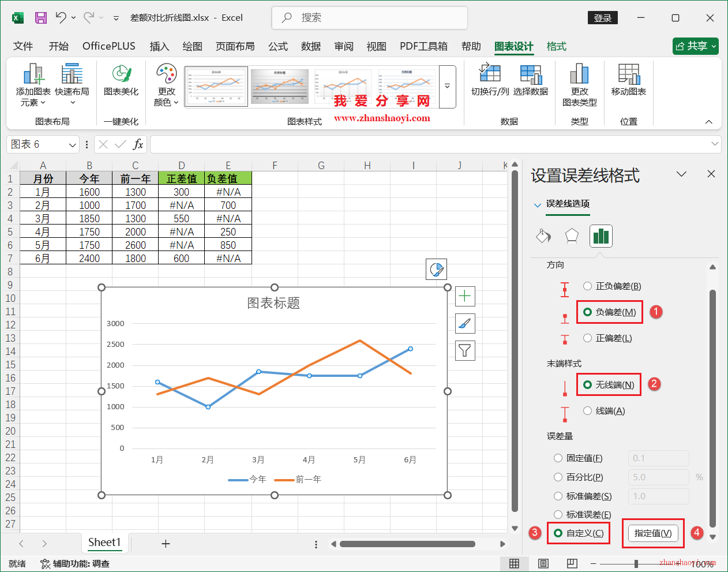Switch to the 格式 ribbon tab
The height and width of the screenshot is (572, 728).
tap(556, 46)
